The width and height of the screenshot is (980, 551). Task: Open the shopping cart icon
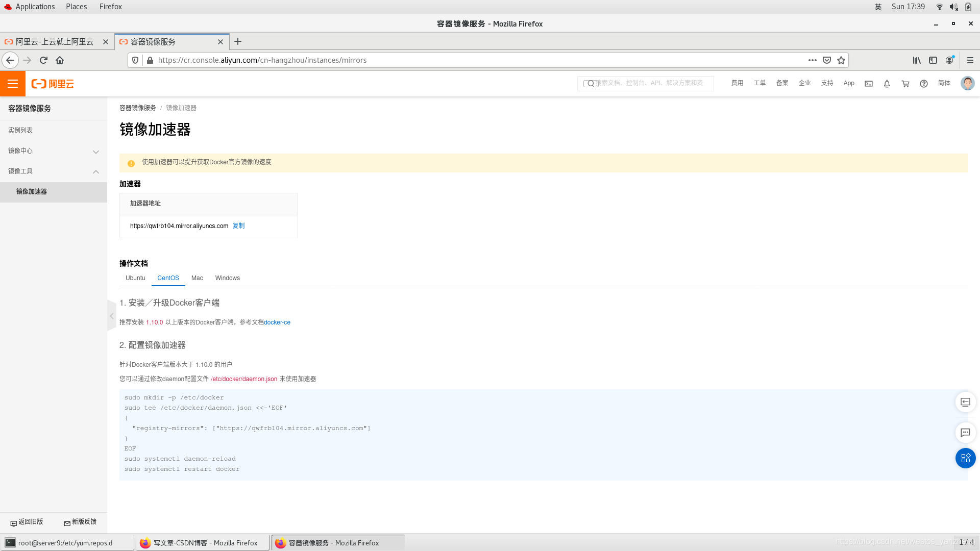[x=905, y=84]
